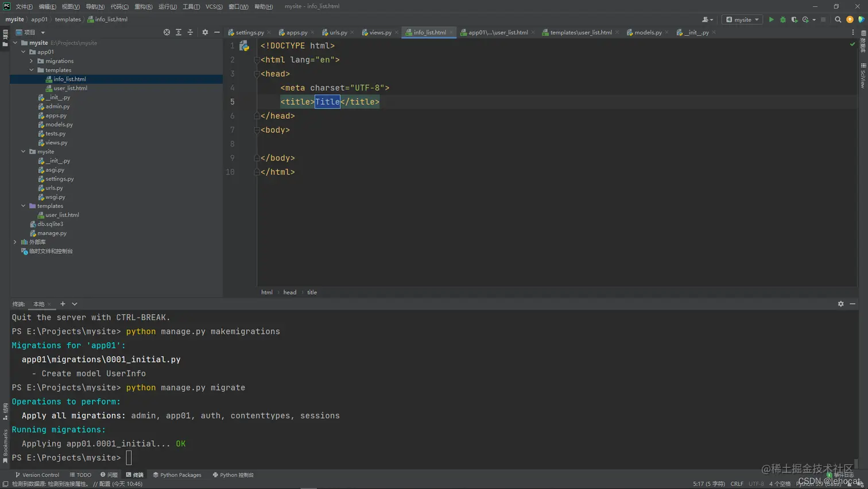Click the CRLF line separator status entry
This screenshot has height=489, width=868.
point(737,484)
